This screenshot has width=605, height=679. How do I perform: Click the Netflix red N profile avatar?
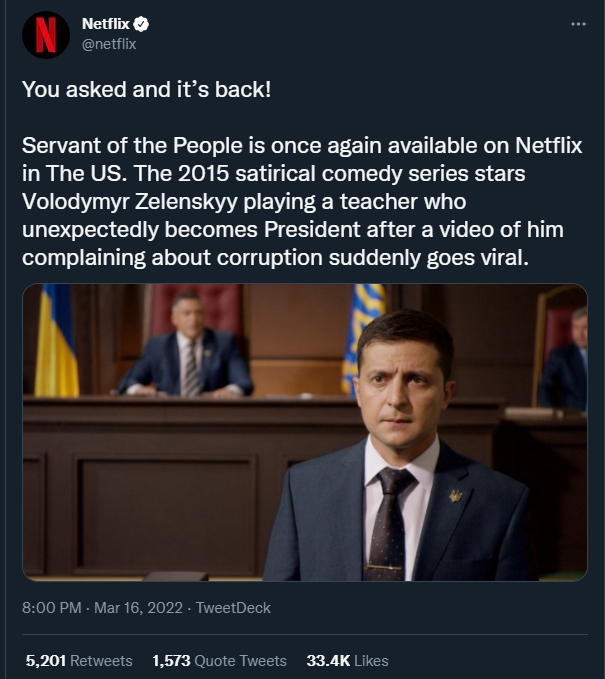coord(46,33)
